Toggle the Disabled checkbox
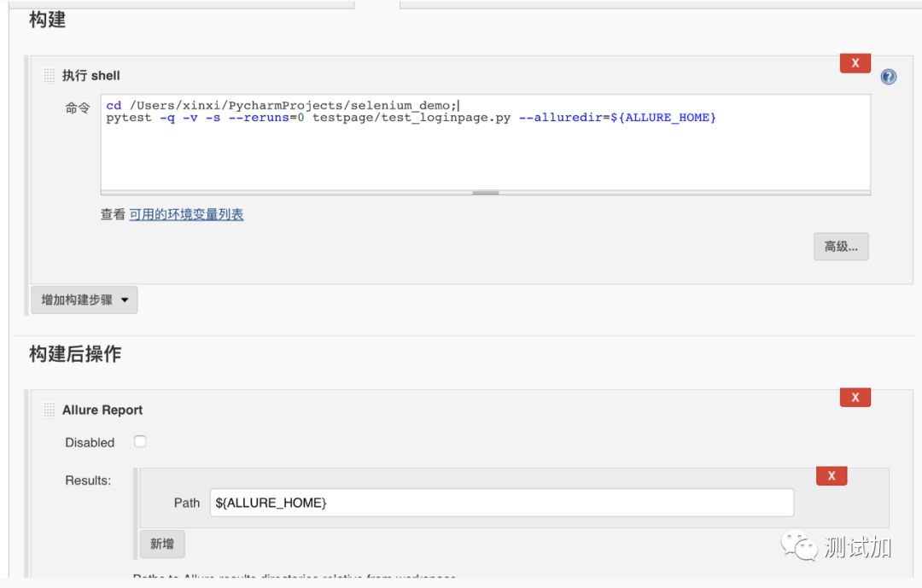This screenshot has height=588, width=922. click(x=140, y=441)
